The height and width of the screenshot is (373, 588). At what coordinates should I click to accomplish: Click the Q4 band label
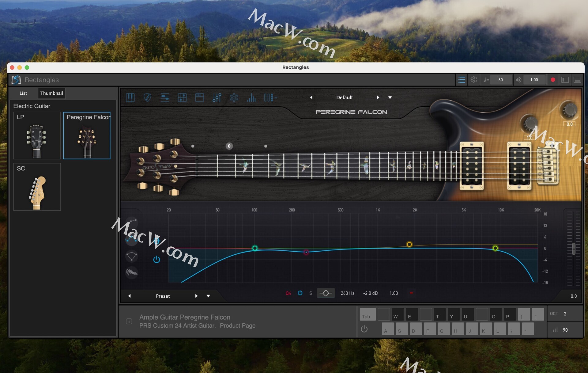click(288, 293)
